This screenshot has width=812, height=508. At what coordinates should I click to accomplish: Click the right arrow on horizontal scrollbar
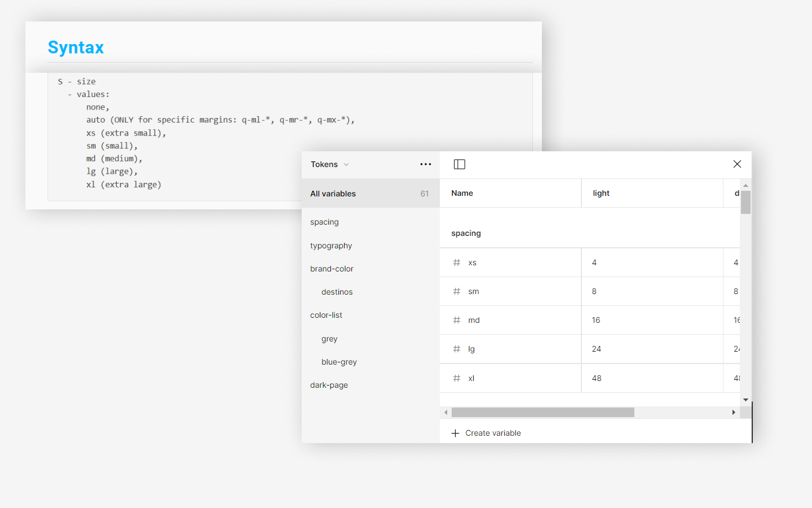tap(734, 412)
